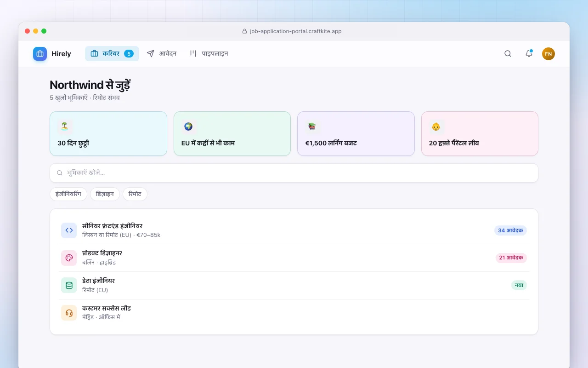Toggle the रिमोट filter chip
The height and width of the screenshot is (368, 588).
coord(135,194)
